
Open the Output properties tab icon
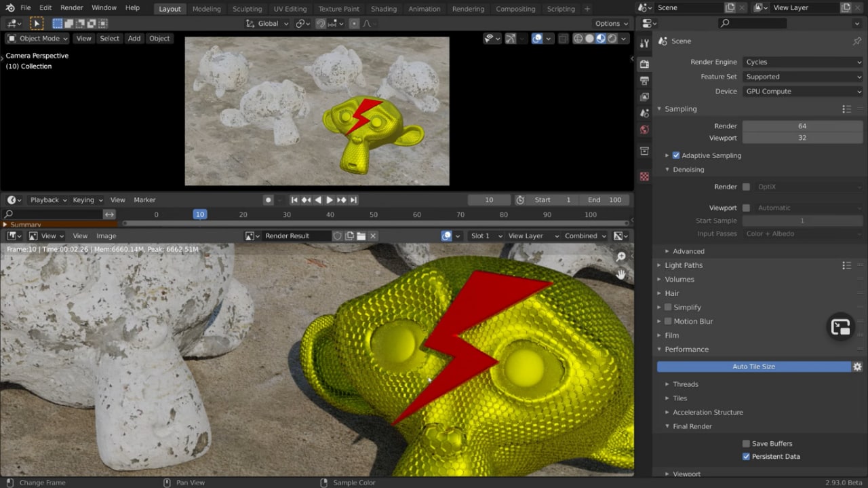pos(644,81)
